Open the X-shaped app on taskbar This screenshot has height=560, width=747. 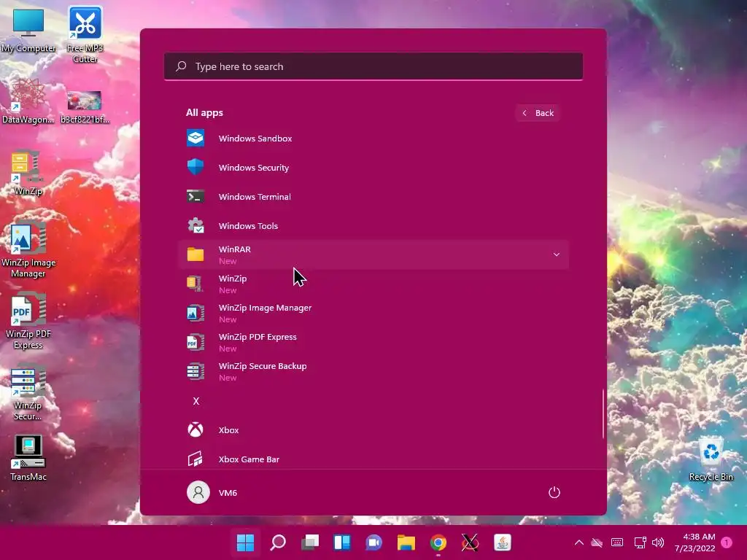[x=471, y=542]
